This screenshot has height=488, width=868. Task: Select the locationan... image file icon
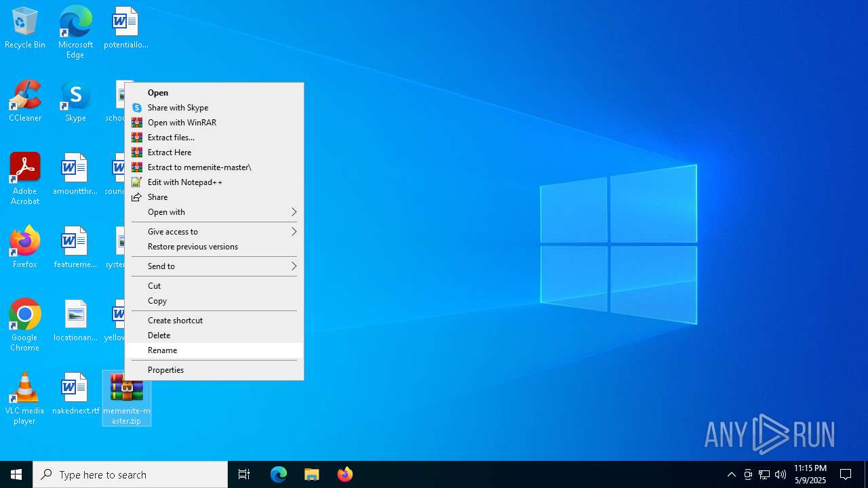point(75,321)
